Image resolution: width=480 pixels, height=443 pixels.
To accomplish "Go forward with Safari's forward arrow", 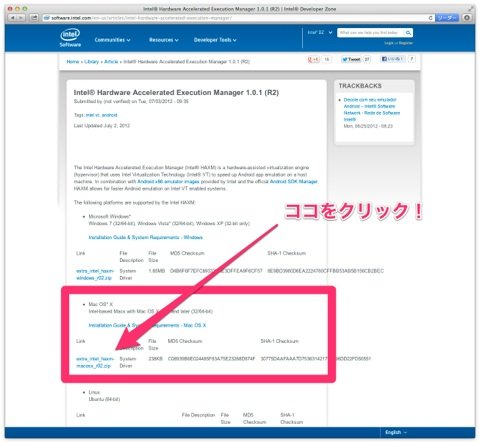I will [21, 18].
